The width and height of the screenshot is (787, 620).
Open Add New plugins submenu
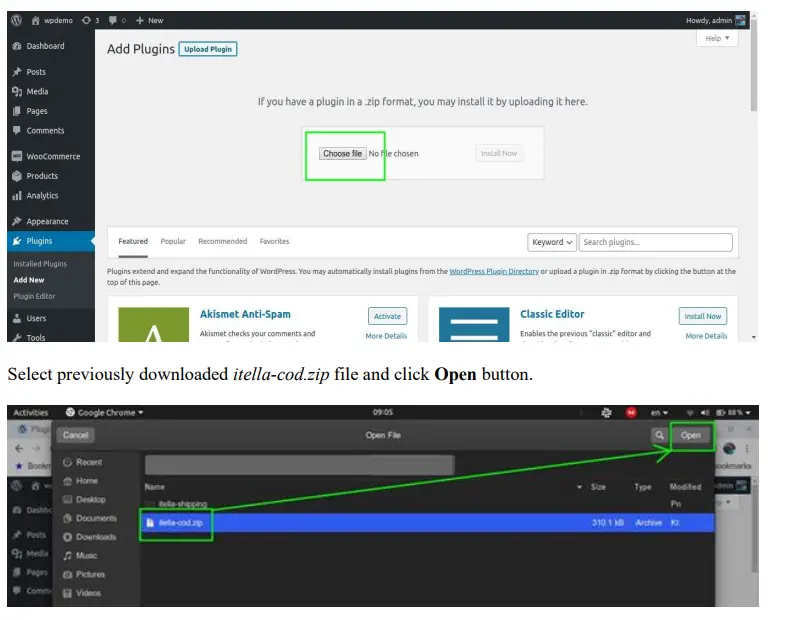tap(29, 280)
